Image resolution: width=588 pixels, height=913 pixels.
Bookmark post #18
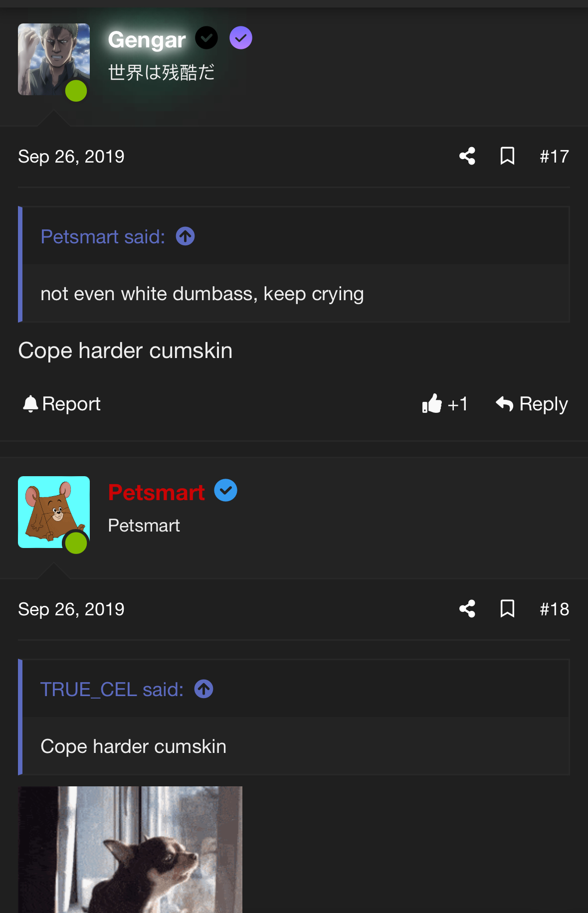[507, 609]
